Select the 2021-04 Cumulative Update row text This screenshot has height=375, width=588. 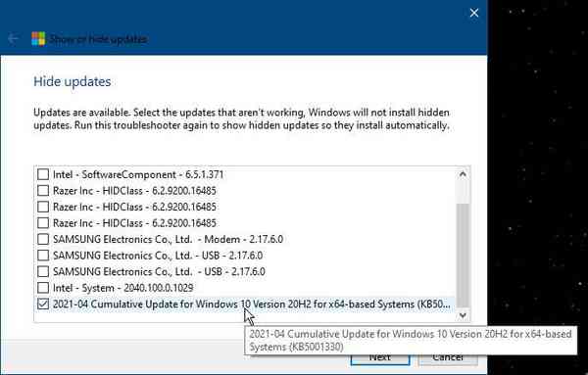click(252, 305)
